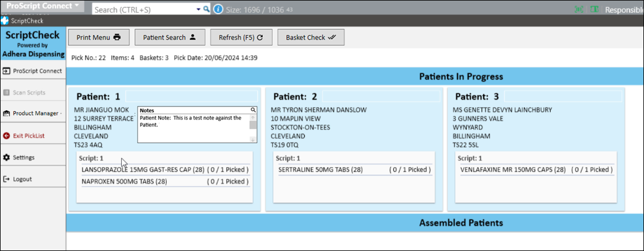The width and height of the screenshot is (644, 251).
Task: Open the ProScript Connect main menu dropdown
Action: [x=42, y=6]
